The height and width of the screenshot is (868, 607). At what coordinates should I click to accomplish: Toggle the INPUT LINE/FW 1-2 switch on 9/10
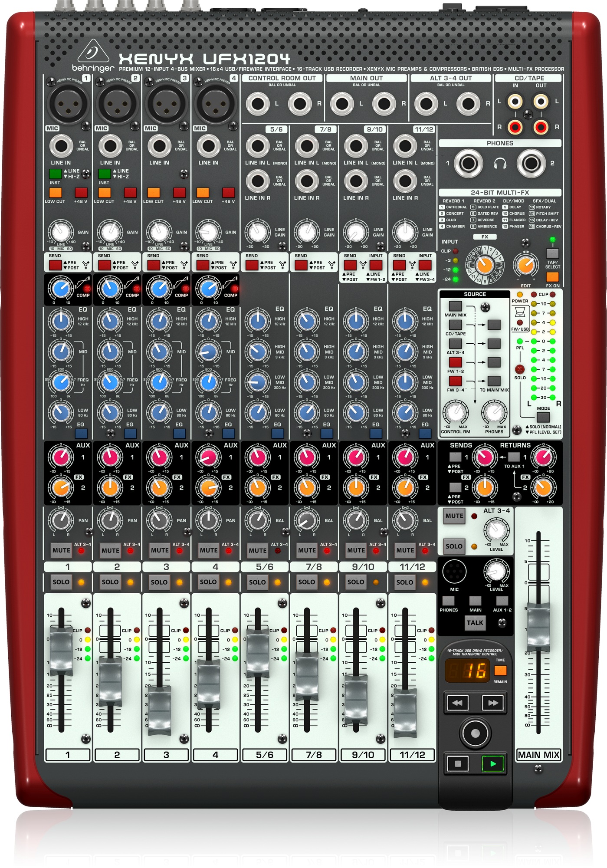[376, 265]
